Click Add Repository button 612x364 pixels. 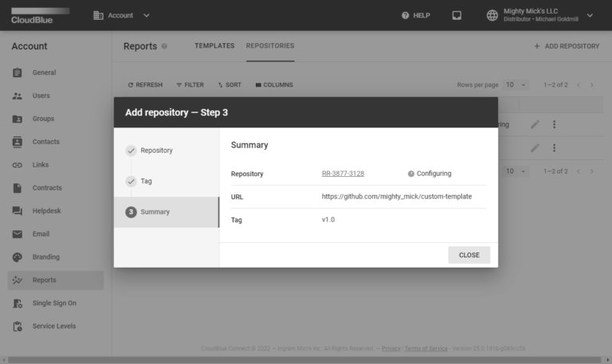coord(567,46)
